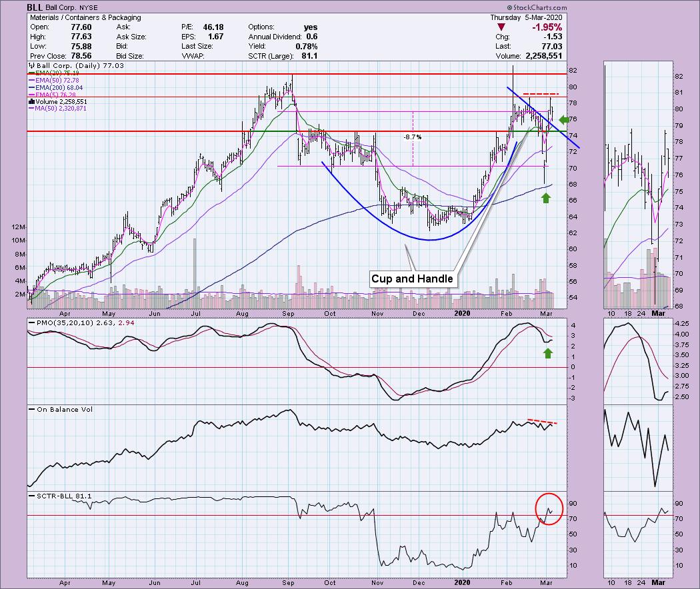Click the 60 label on the main price axis
Viewport: 700px width, 589px height.
pyautogui.click(x=573, y=249)
